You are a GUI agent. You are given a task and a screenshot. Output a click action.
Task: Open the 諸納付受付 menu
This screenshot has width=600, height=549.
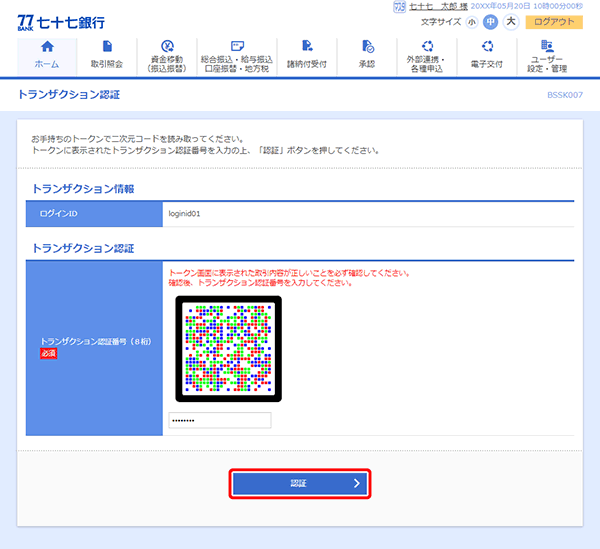[307, 56]
